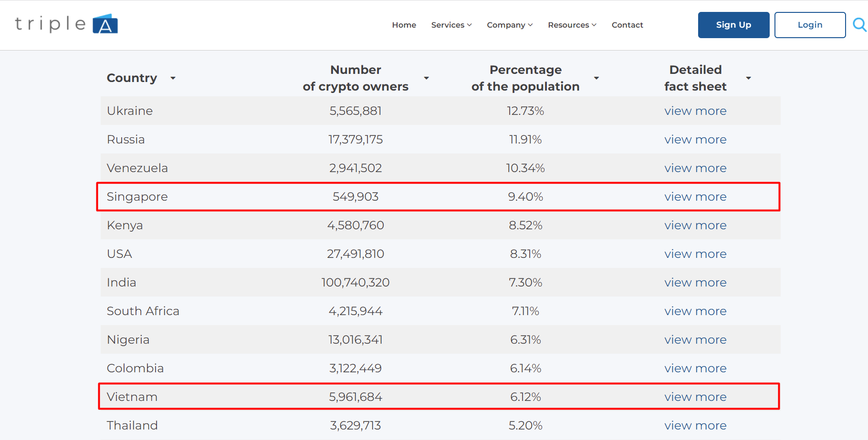868x440 pixels.
Task: View more for Vietnam fact sheet
Action: pyautogui.click(x=695, y=397)
